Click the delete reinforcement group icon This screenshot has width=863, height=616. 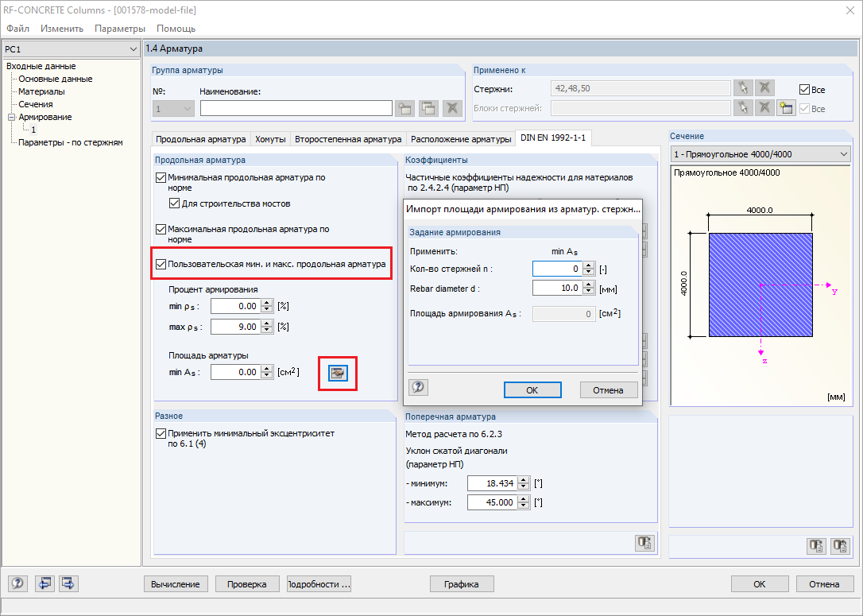[x=452, y=108]
